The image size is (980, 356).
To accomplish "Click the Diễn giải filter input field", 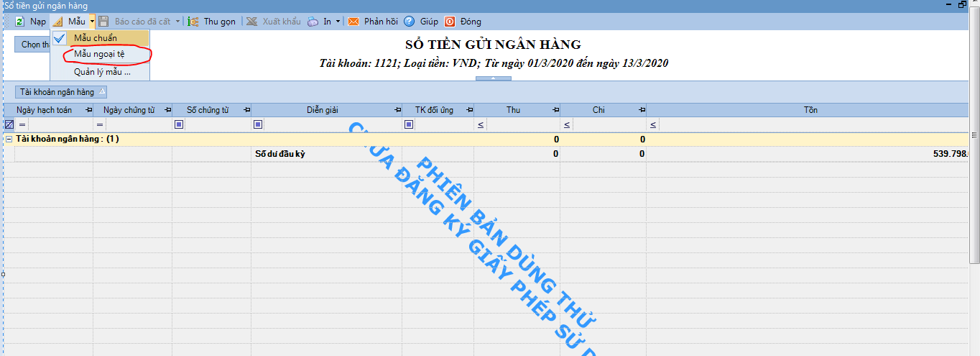I will point(333,124).
